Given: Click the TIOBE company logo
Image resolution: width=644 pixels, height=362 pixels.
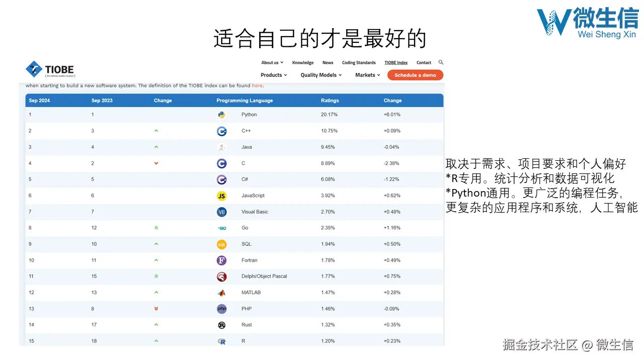Looking at the screenshot, I should point(49,69).
